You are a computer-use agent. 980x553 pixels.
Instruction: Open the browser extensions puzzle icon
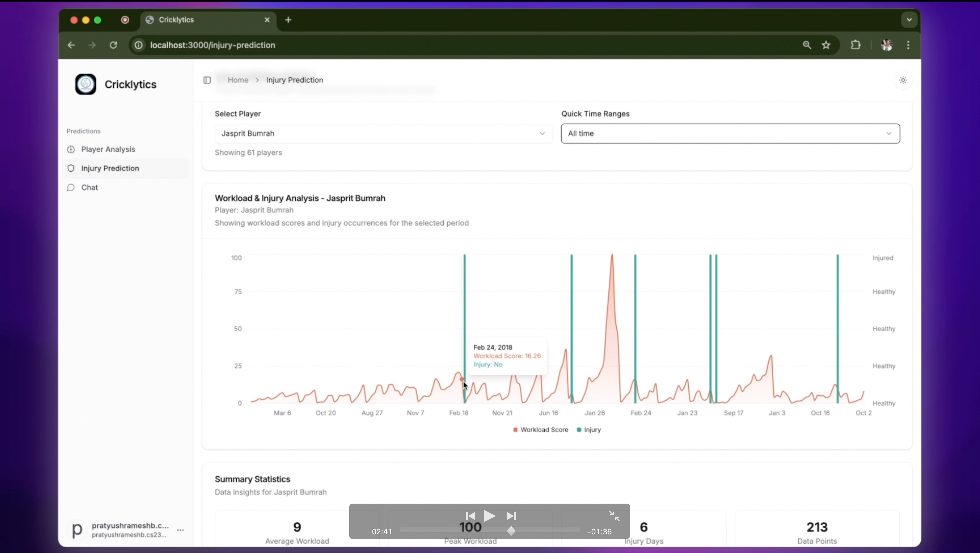(856, 45)
